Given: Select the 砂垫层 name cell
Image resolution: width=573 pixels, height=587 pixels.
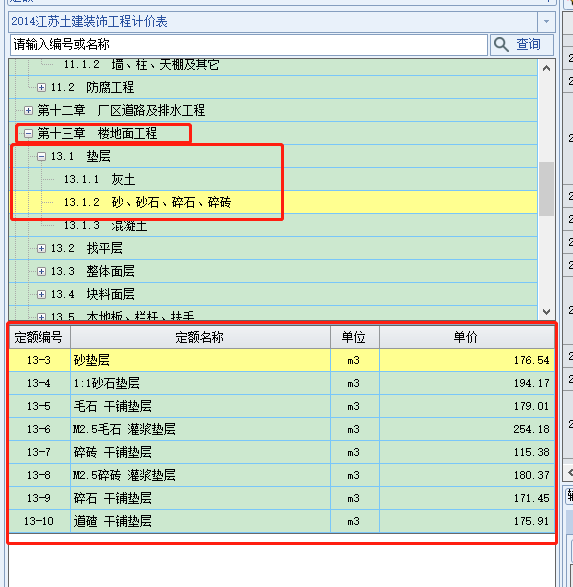Looking at the screenshot, I should tap(200, 361).
